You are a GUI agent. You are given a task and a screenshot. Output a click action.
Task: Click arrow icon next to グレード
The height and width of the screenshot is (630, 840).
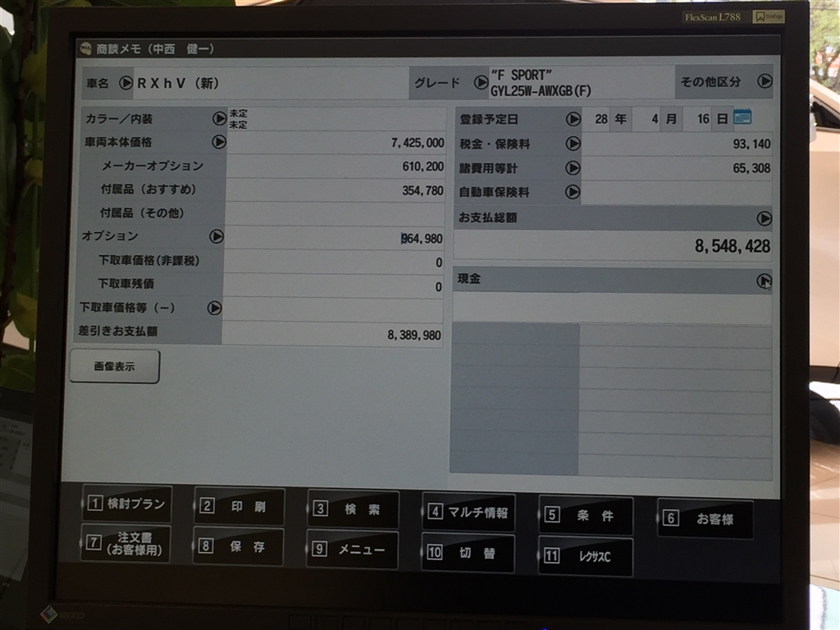pyautogui.click(x=481, y=83)
